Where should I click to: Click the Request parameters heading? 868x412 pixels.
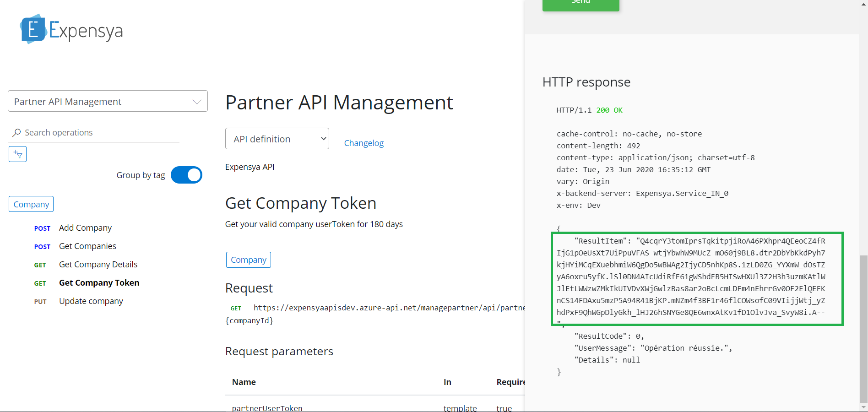tap(279, 351)
